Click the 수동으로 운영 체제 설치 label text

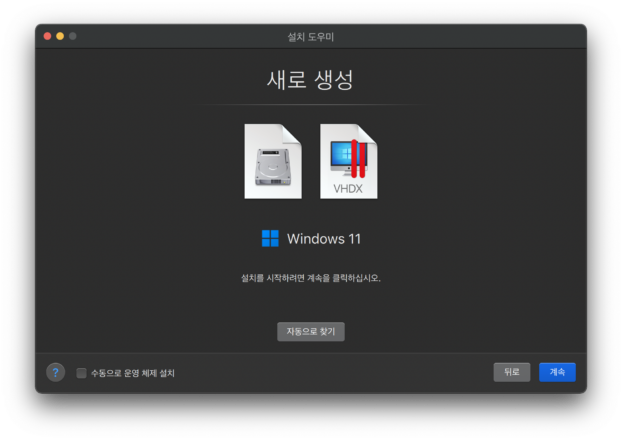click(133, 373)
